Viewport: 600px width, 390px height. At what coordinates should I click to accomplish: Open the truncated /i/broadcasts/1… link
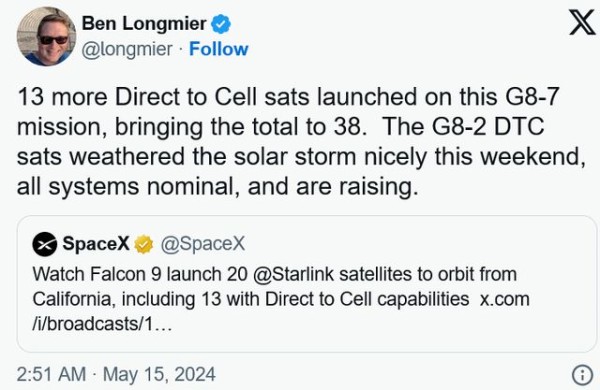tap(102, 324)
